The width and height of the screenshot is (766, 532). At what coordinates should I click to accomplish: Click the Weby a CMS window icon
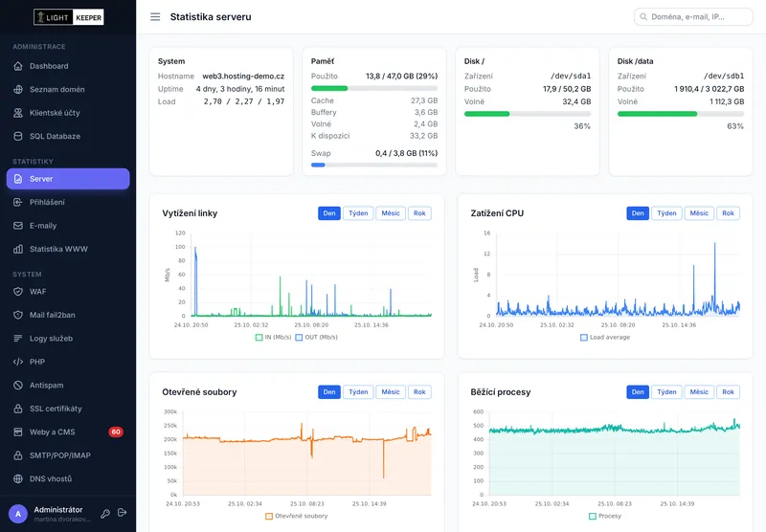[18, 432]
